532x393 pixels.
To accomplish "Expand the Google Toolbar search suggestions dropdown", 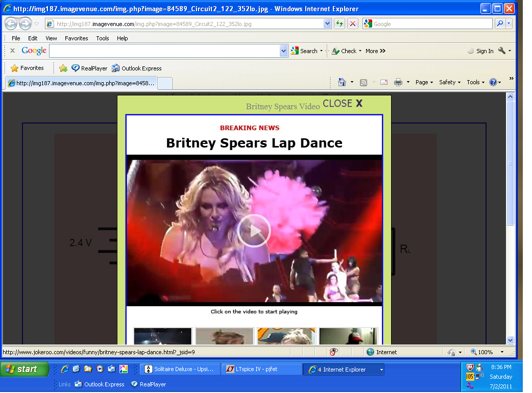I will (x=284, y=51).
